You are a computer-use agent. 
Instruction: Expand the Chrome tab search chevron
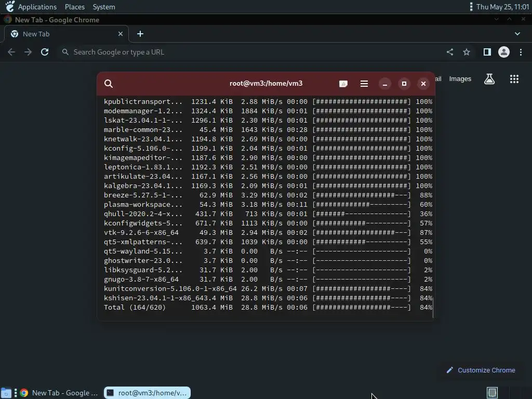click(517, 34)
